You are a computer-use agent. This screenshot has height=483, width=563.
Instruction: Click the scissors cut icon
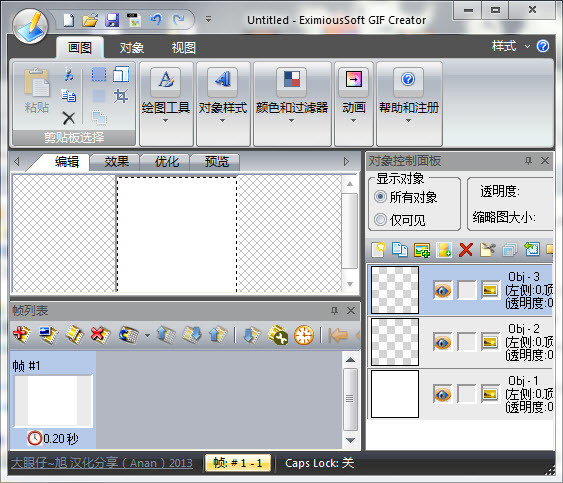tap(69, 75)
